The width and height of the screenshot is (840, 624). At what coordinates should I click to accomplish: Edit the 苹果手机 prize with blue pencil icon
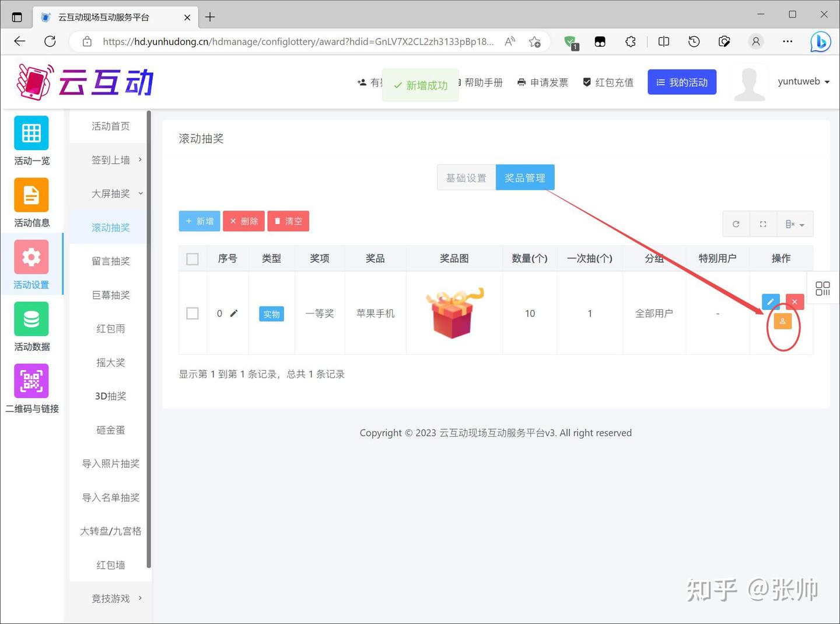[x=771, y=302]
